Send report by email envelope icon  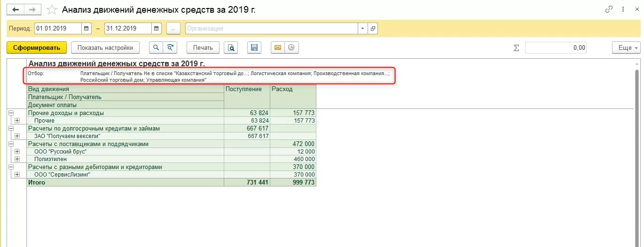278,47
